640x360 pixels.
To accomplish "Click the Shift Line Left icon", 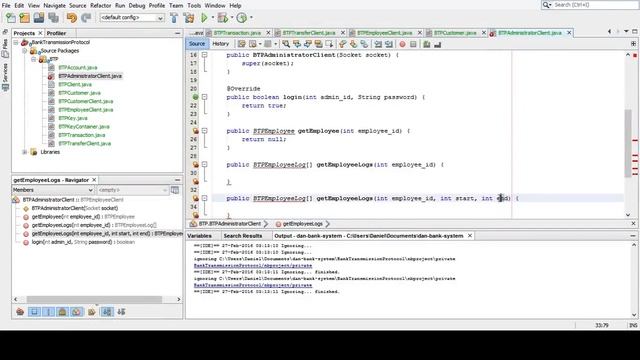I will click(x=378, y=44).
